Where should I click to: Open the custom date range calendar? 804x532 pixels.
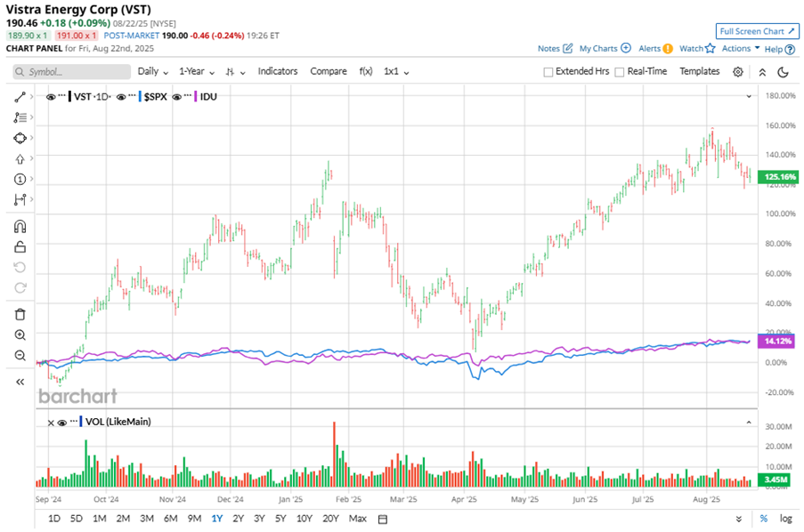click(x=383, y=520)
